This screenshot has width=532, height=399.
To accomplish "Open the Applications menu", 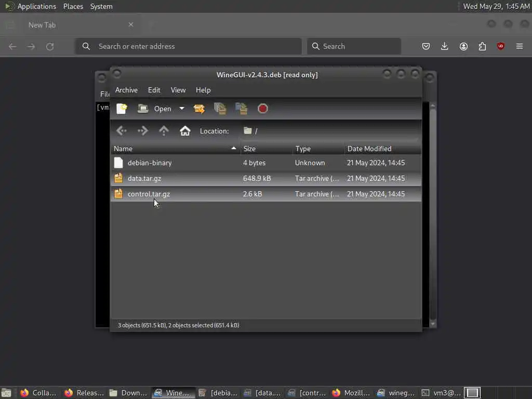I will click(37, 6).
